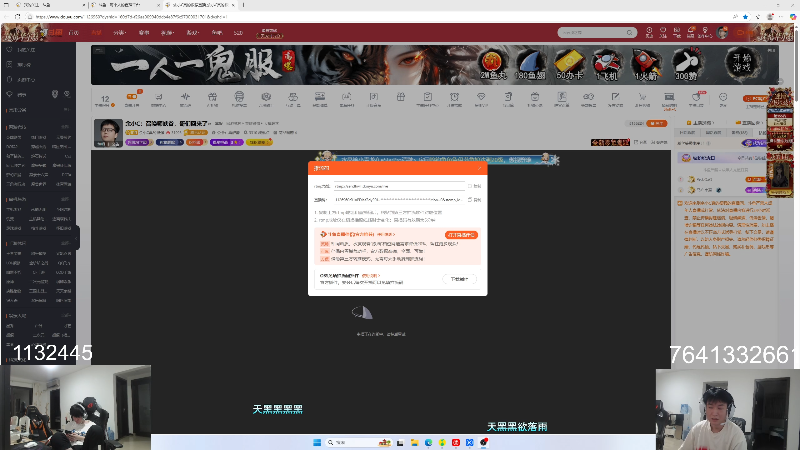Viewport: 800px width, 450px height.
Task: Click the browser address bar
Action: pyautogui.click(x=378, y=16)
